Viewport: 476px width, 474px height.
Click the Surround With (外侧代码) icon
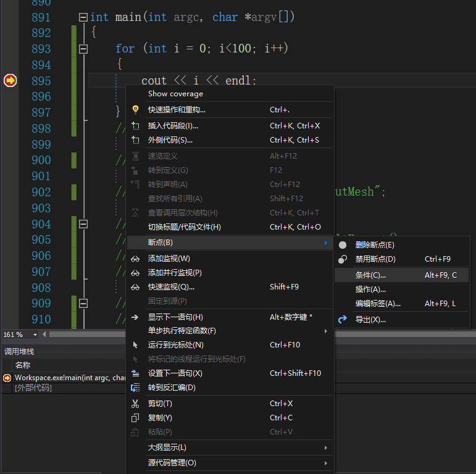click(x=135, y=140)
